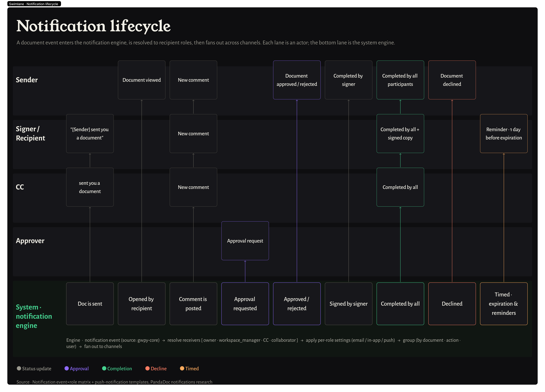
Task: Click the "Declined" engine card
Action: [x=452, y=304]
